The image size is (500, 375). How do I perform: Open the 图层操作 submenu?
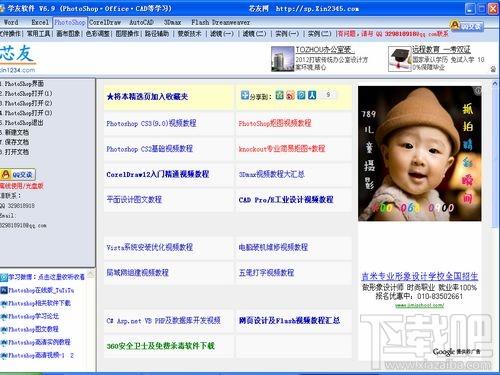[x=127, y=34]
